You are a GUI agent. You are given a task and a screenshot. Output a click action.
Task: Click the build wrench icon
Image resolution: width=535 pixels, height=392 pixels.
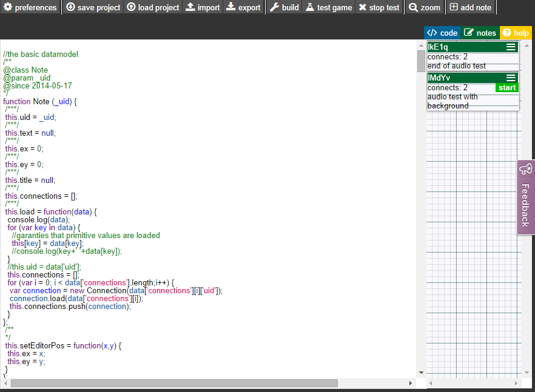(x=274, y=7)
